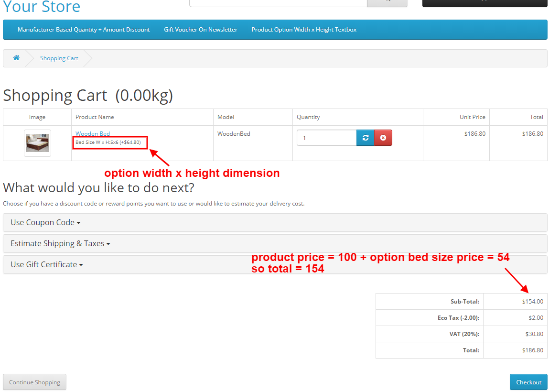549x392 pixels.
Task: Click the Continue Shopping button
Action: (x=34, y=382)
